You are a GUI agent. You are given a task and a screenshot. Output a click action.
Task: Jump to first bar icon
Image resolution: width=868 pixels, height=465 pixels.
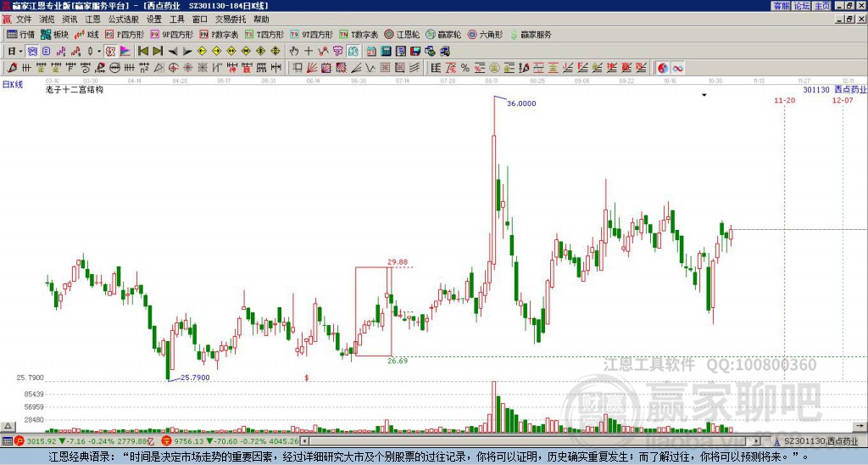click(x=142, y=51)
